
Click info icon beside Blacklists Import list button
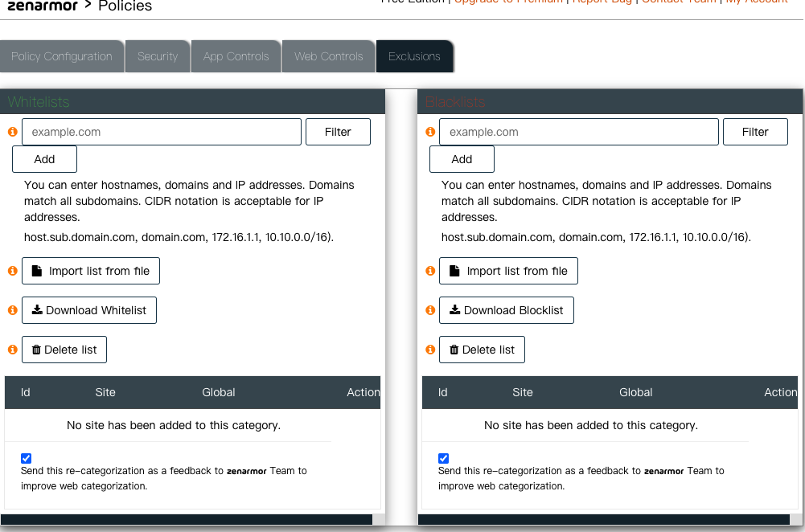430,271
